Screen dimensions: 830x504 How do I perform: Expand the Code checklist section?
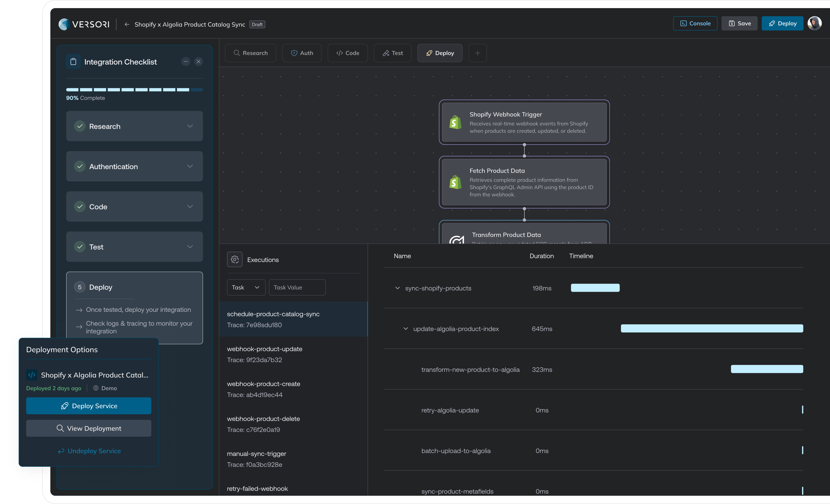(x=190, y=207)
